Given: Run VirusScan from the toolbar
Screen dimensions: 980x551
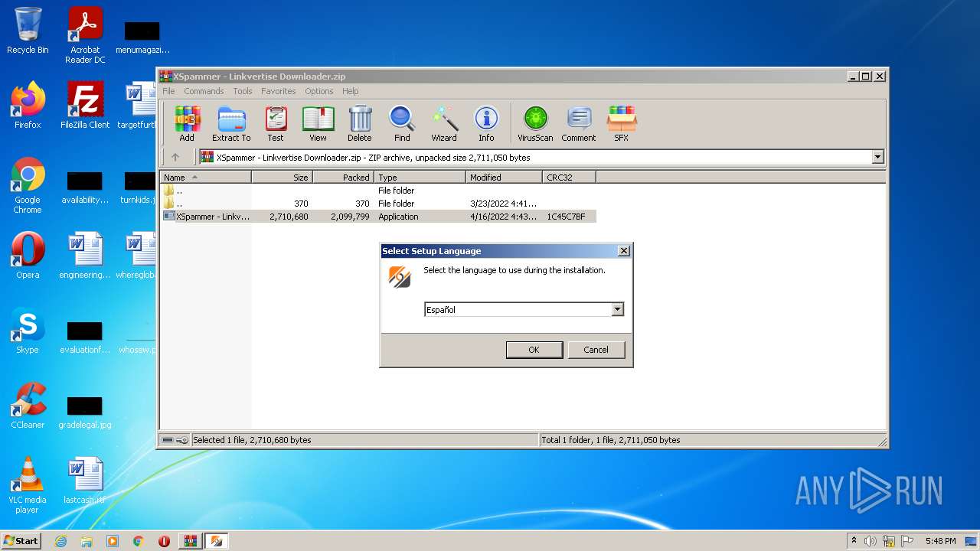Looking at the screenshot, I should pyautogui.click(x=535, y=124).
